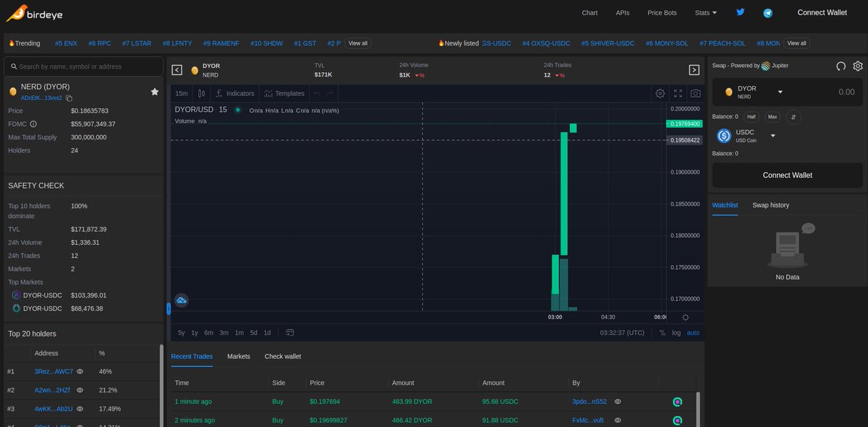Open the Indicators menu

coord(235,93)
